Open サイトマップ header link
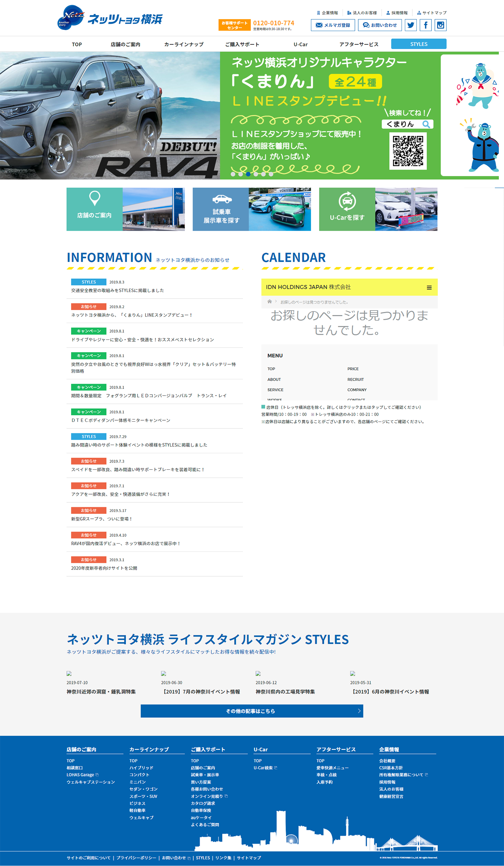The height and width of the screenshot is (866, 504). 432,13
